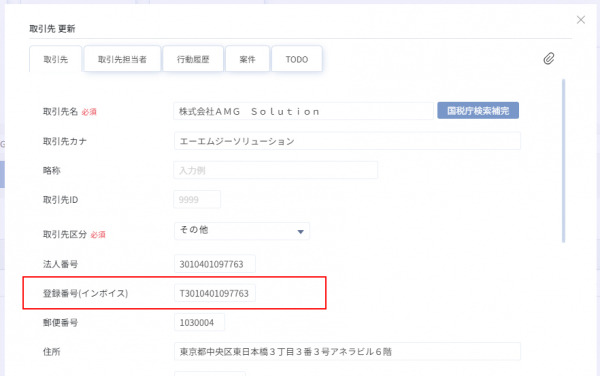Click the 法人番号 input field
The image size is (600, 376).
pyautogui.click(x=214, y=264)
